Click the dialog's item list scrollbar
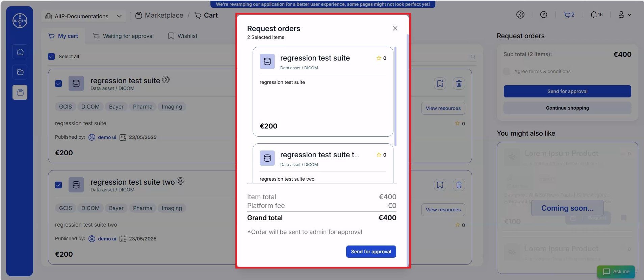The height and width of the screenshot is (280, 644). (x=395, y=96)
